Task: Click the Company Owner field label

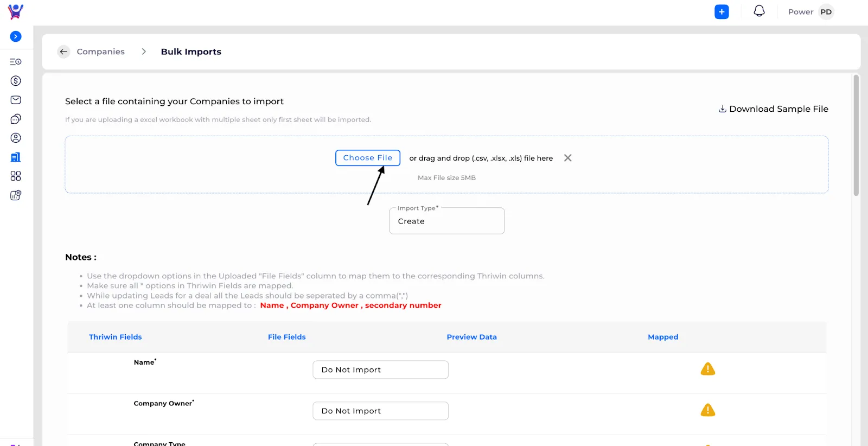Action: pyautogui.click(x=164, y=403)
